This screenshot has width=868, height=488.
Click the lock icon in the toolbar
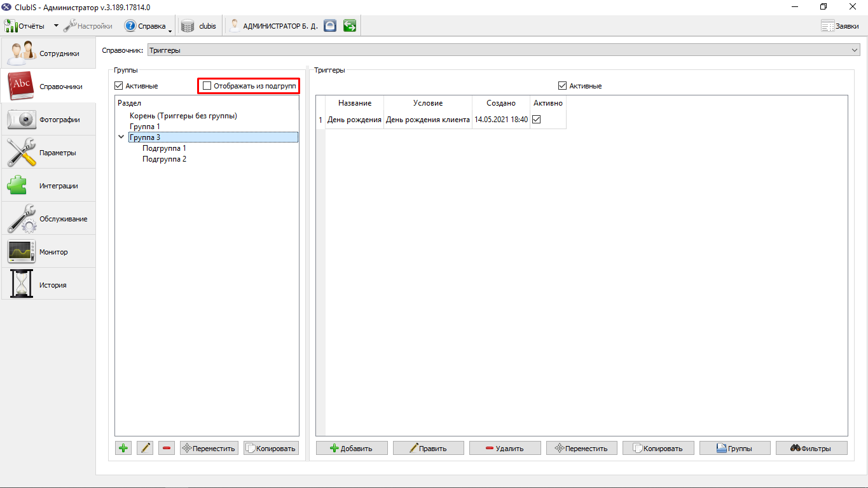tap(329, 26)
